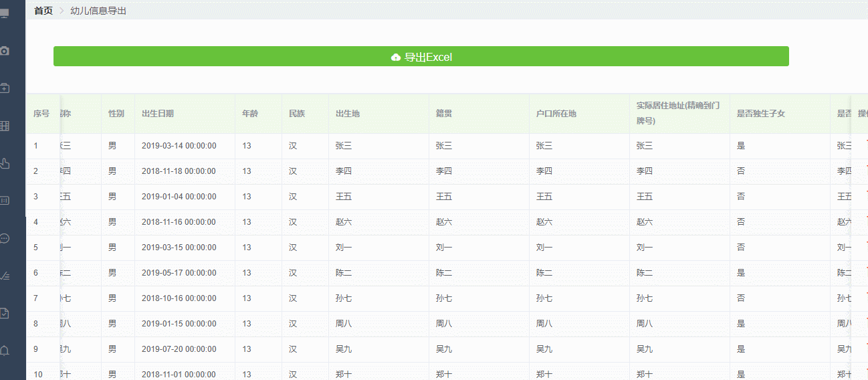
Task: Select birth date 2019-07-20 00:00:00
Action: click(179, 349)
